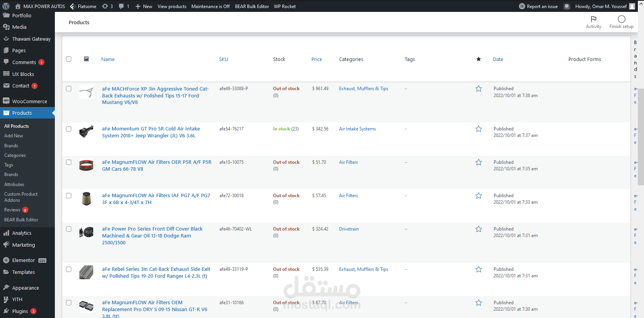
Task: Click View products in admin bar
Action: click(x=172, y=6)
